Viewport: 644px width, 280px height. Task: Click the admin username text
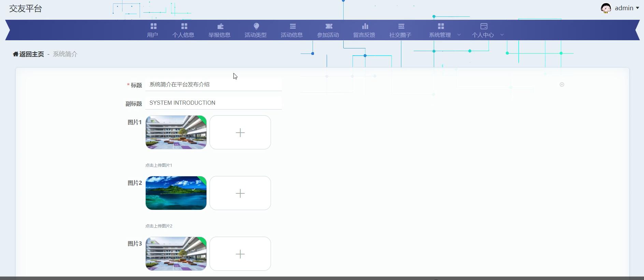coord(624,8)
